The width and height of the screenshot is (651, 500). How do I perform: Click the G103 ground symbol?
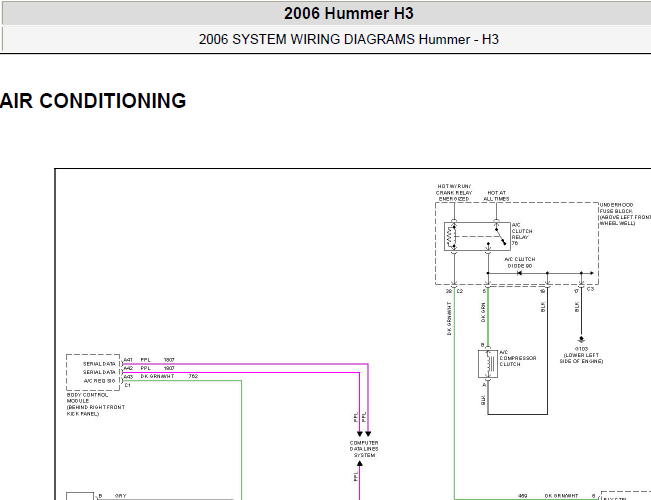pos(581,340)
